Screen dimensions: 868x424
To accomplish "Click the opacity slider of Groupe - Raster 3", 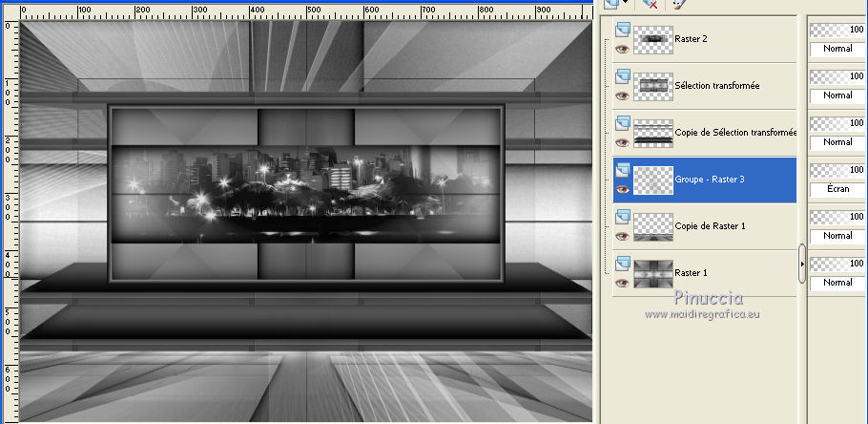I will tap(838, 170).
